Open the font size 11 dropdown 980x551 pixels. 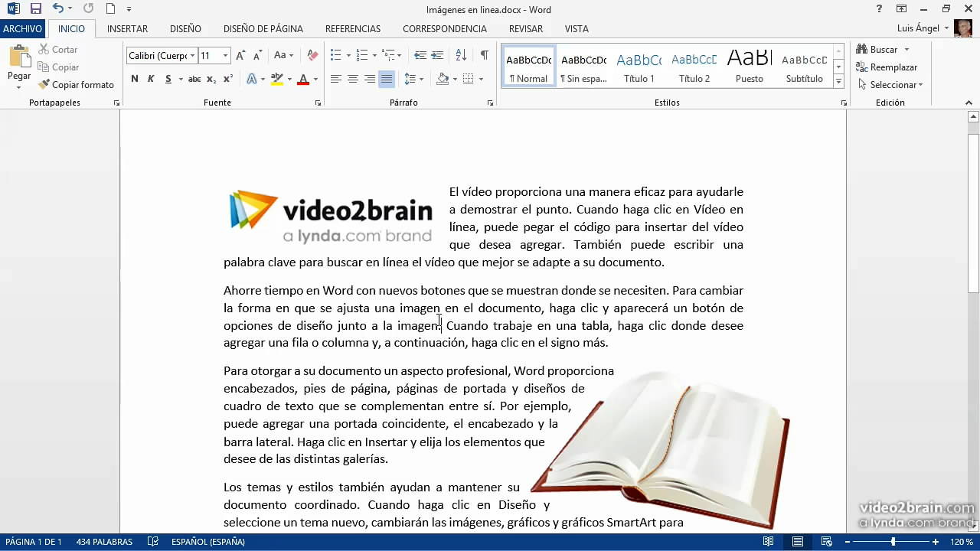[x=225, y=56]
